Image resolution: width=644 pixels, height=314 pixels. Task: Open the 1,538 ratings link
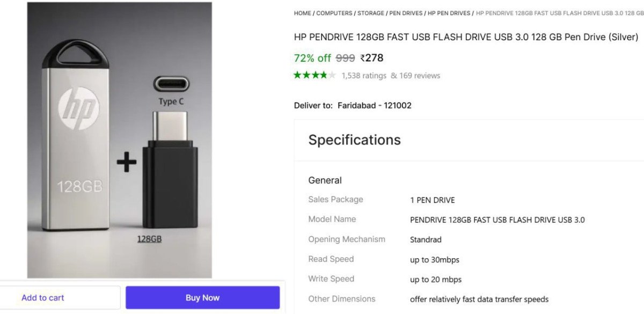pyautogui.click(x=364, y=76)
